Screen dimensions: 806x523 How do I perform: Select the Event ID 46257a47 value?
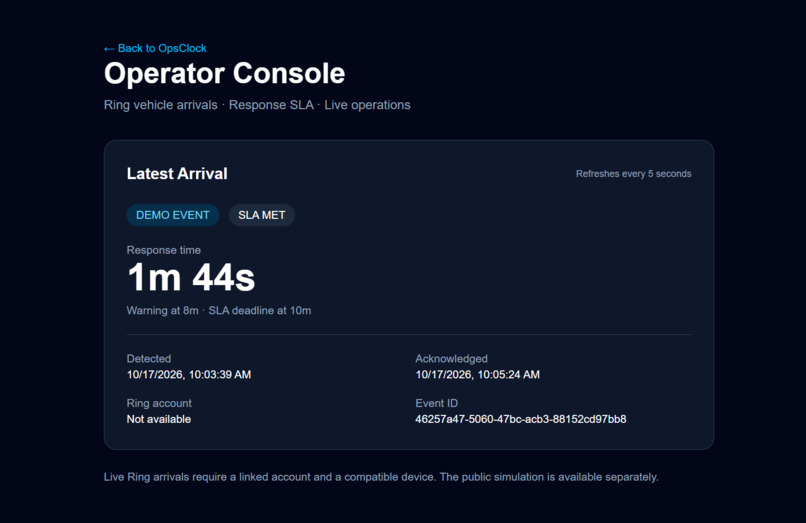click(x=521, y=419)
